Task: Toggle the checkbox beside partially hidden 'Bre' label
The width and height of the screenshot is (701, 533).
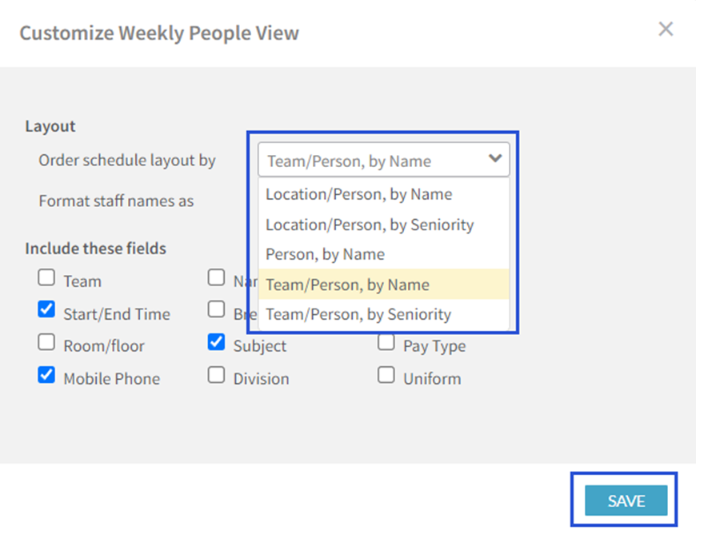Action: [x=216, y=309]
